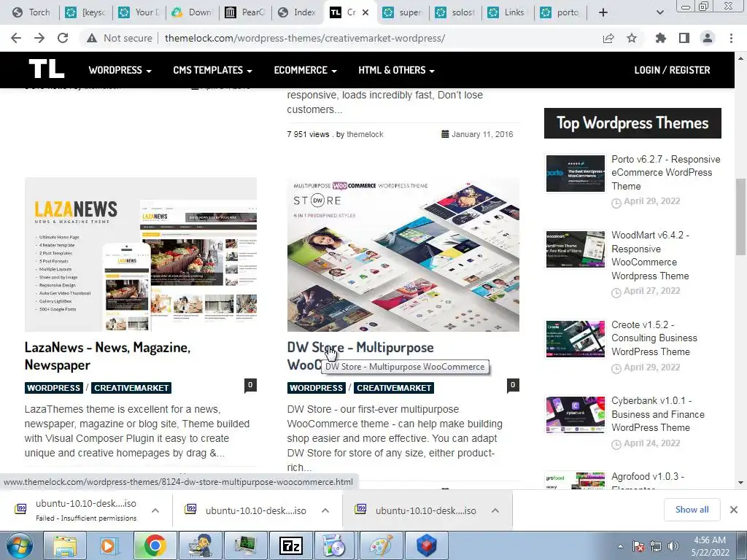This screenshot has height=560, width=747.
Task: Click LOGIN / REGISTER link
Action: [672, 70]
